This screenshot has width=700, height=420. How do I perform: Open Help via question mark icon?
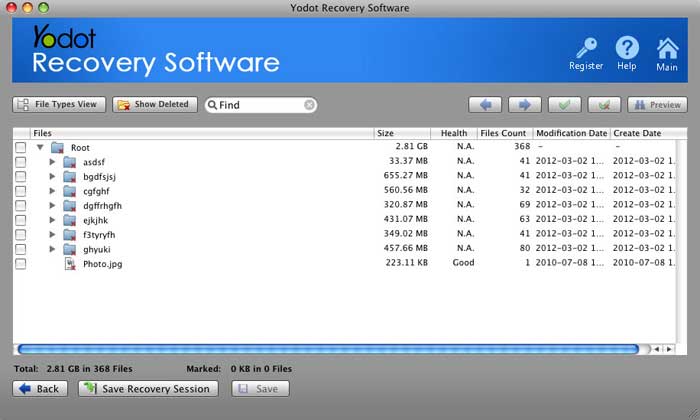pos(627,47)
